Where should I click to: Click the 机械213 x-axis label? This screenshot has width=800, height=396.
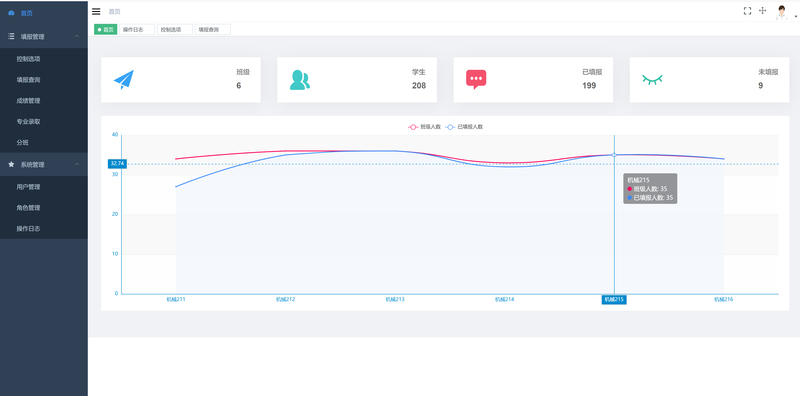click(395, 300)
